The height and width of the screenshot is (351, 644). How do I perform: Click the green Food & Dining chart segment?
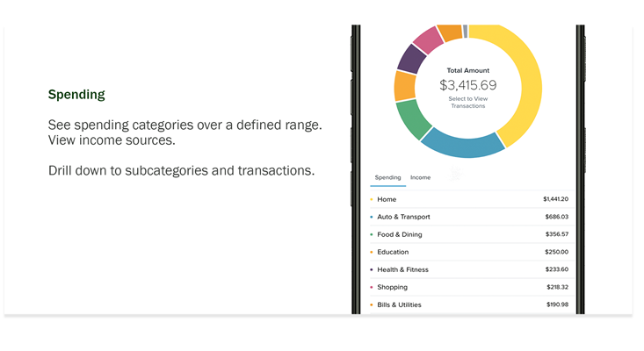coord(414,118)
